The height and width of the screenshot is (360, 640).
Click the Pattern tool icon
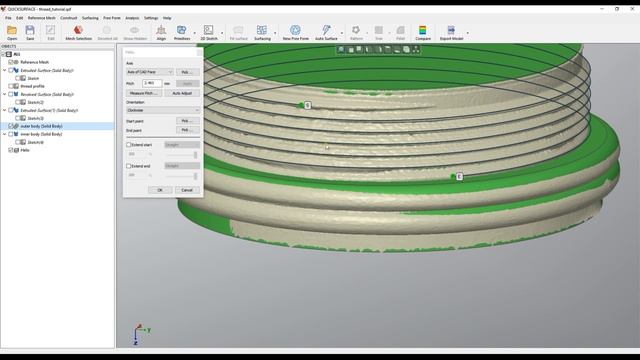coord(356,30)
